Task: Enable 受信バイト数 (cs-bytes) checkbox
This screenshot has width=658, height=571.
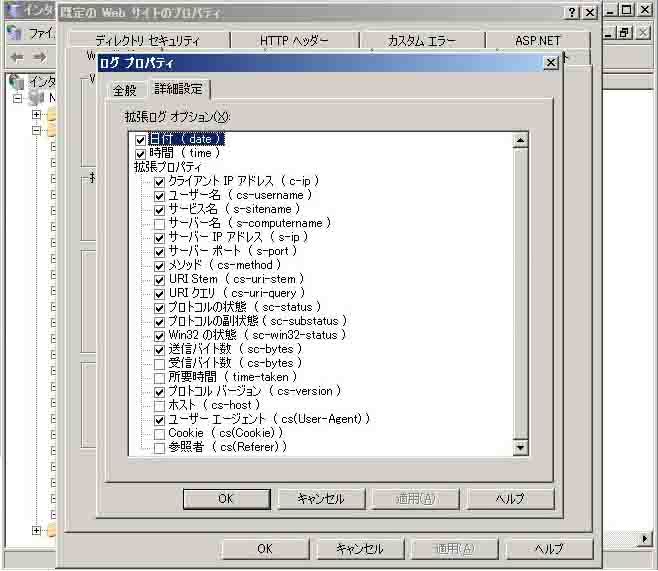Action: (x=159, y=364)
